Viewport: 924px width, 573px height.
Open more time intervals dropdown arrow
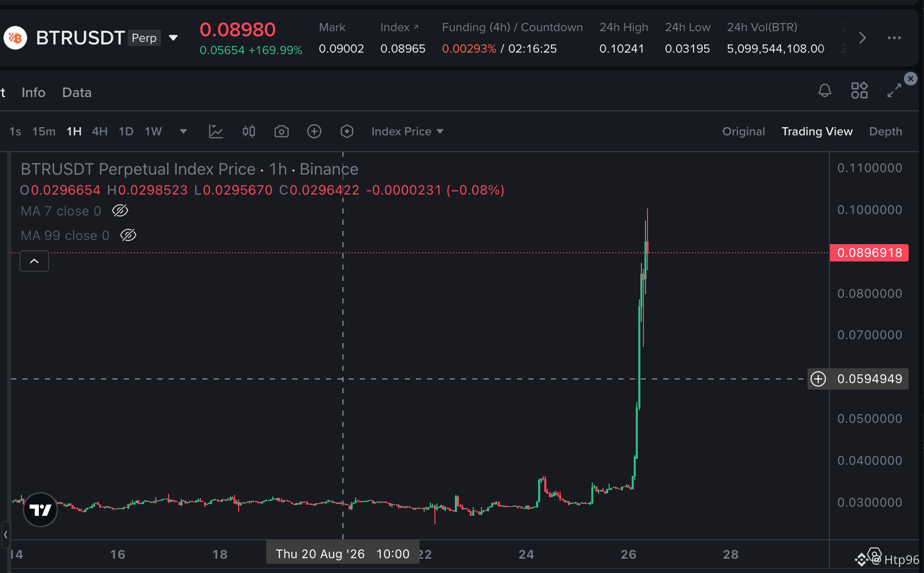[183, 132]
